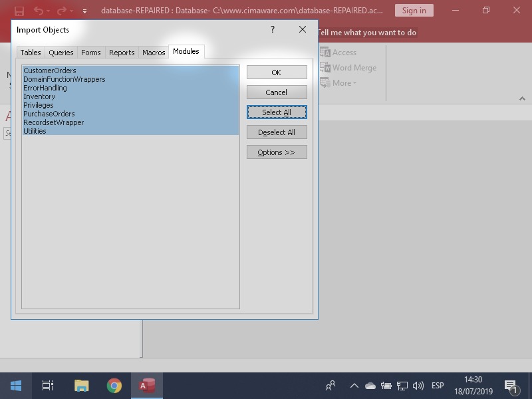
Task: Cancel the Import Objects dialog
Action: 277,92
